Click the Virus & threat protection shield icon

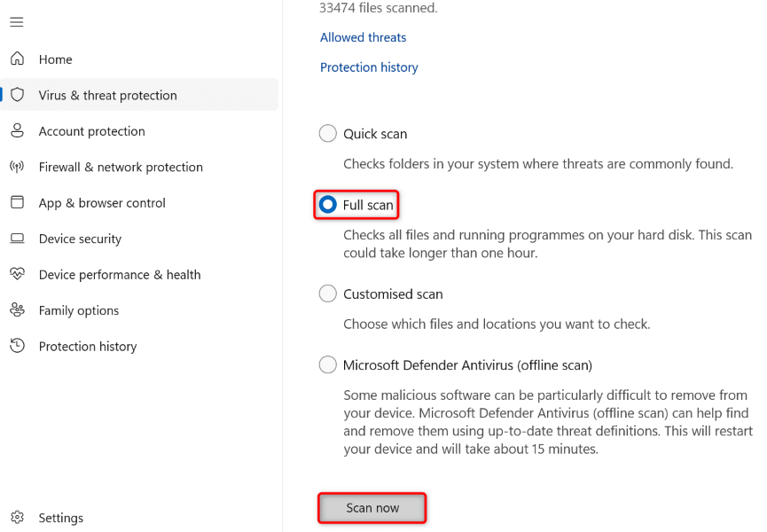pyautogui.click(x=17, y=95)
